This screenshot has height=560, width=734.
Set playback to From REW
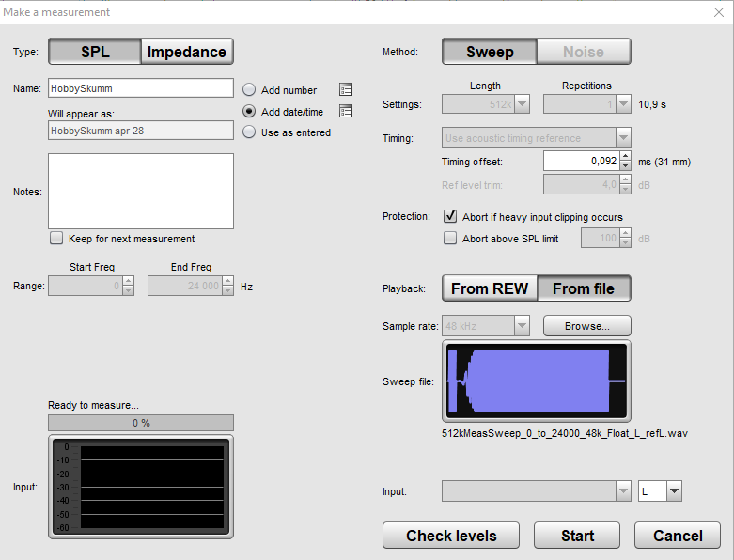[490, 288]
